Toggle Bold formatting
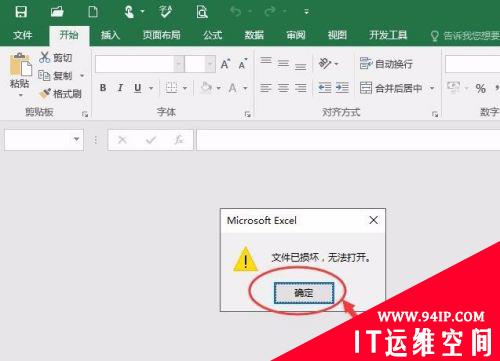 pyautogui.click(x=103, y=88)
